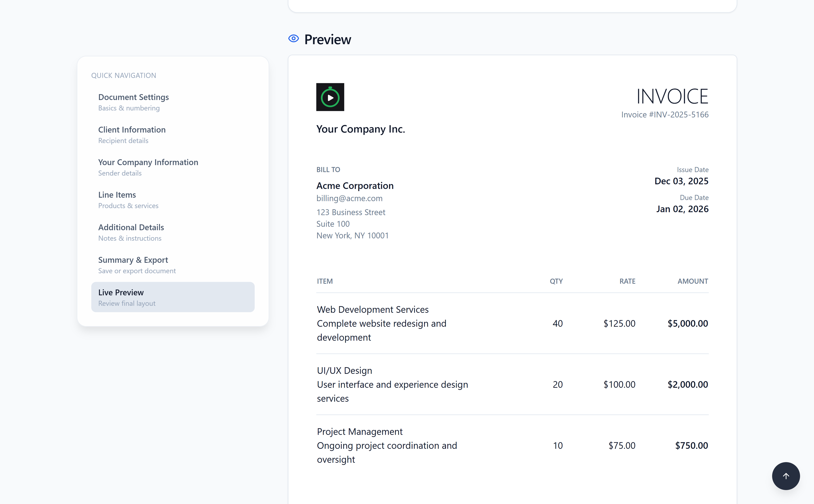Click the company logo on the invoice
The height and width of the screenshot is (504, 814).
point(330,97)
